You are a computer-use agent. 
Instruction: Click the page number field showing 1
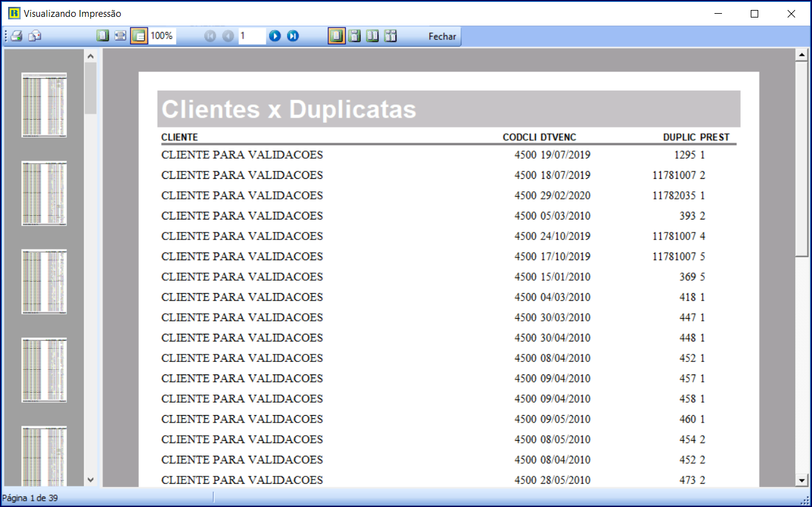click(x=252, y=36)
